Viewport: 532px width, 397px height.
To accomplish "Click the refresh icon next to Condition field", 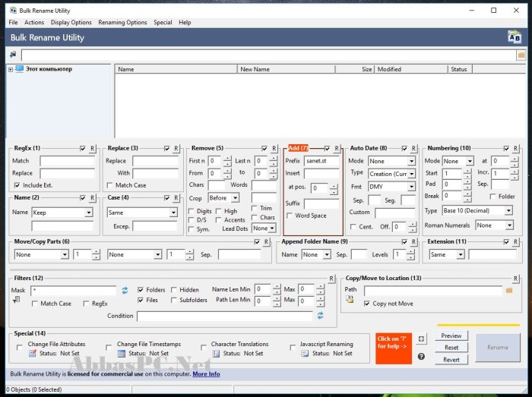I will click(320, 316).
